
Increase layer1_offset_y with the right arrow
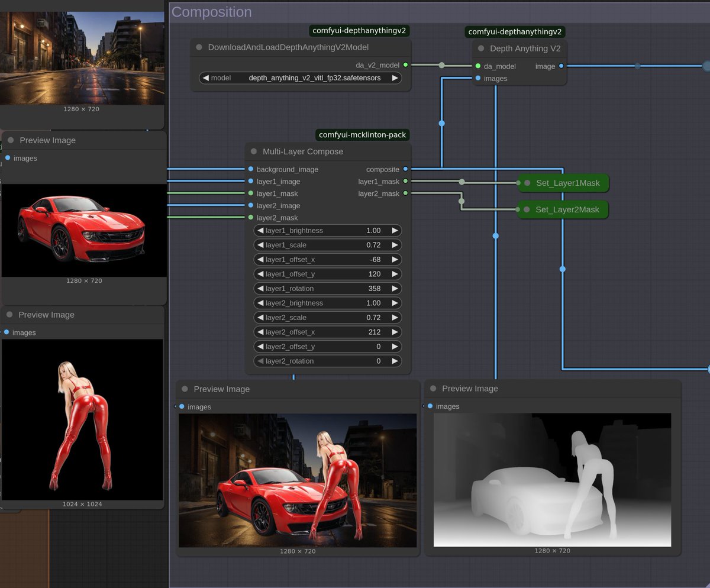point(395,274)
